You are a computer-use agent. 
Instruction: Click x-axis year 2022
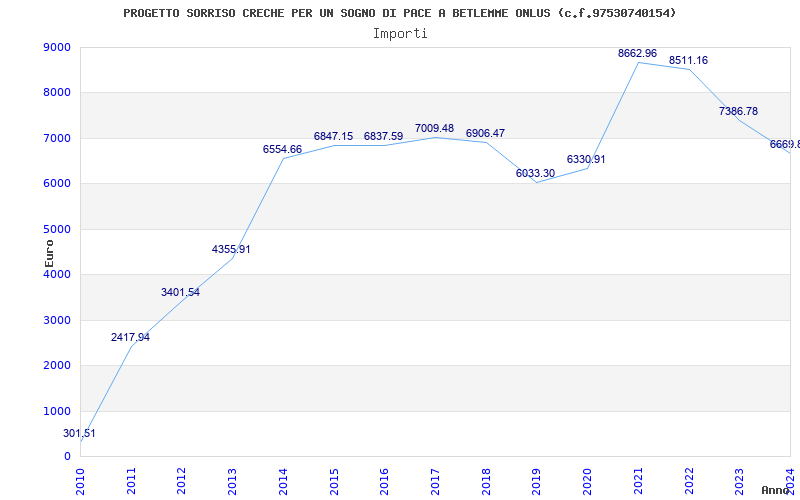(689, 481)
